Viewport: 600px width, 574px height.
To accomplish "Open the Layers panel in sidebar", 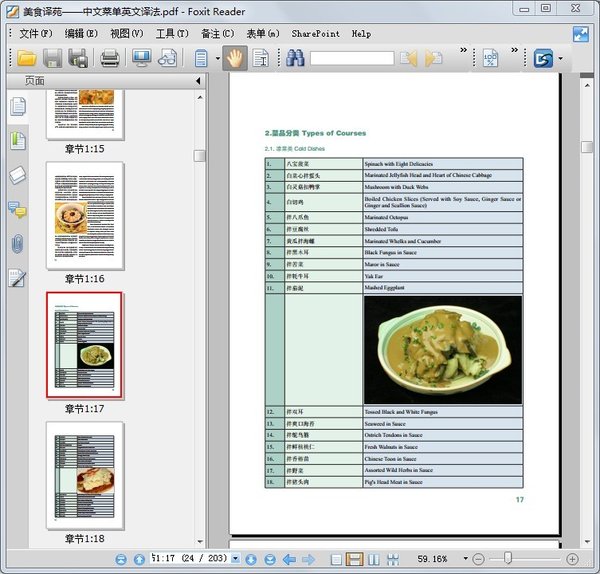I will tap(18, 175).
